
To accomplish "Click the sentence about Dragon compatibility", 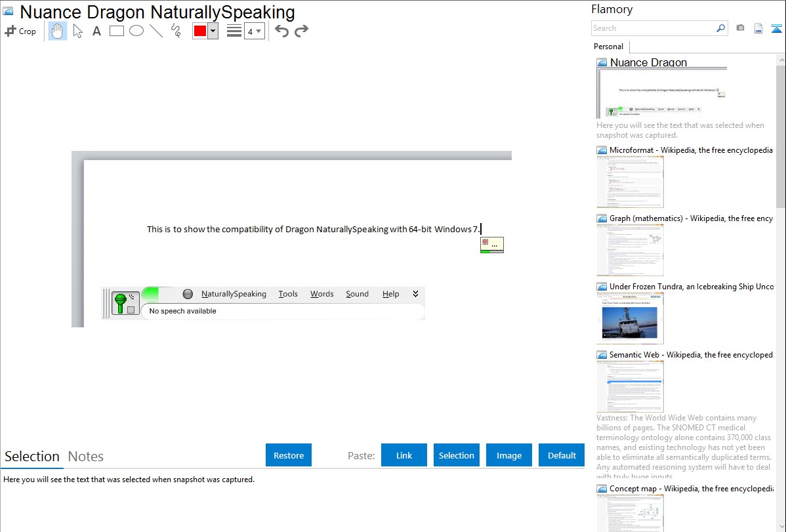I will [x=314, y=229].
